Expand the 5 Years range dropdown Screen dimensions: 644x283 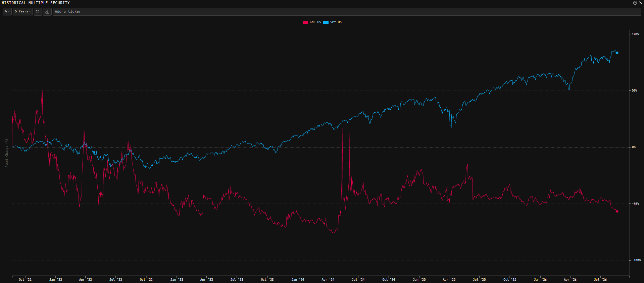pos(23,11)
